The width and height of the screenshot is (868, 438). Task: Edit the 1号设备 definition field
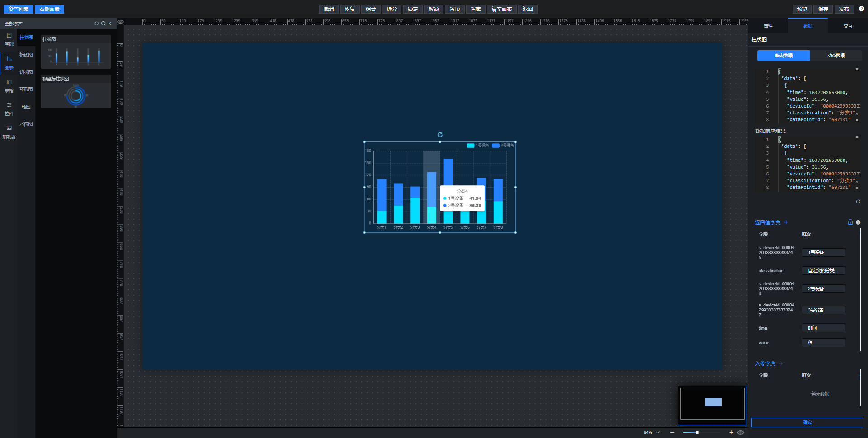coord(824,253)
